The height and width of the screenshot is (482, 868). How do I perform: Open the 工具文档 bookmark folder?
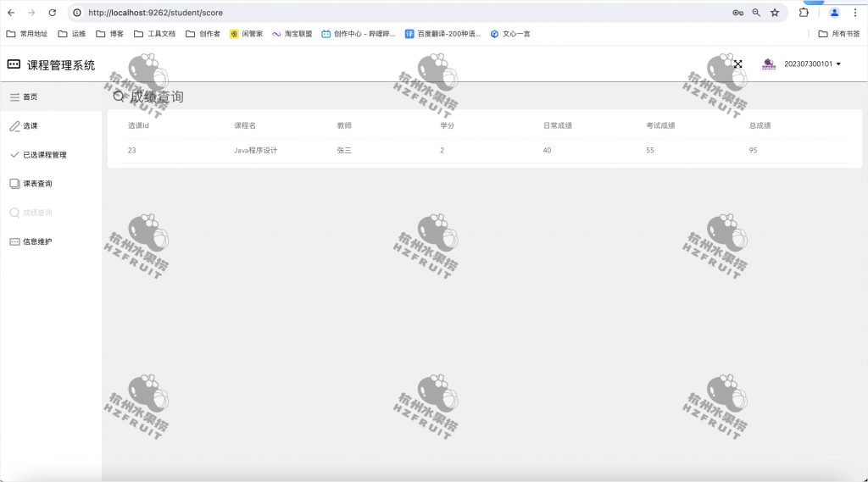pyautogui.click(x=154, y=34)
